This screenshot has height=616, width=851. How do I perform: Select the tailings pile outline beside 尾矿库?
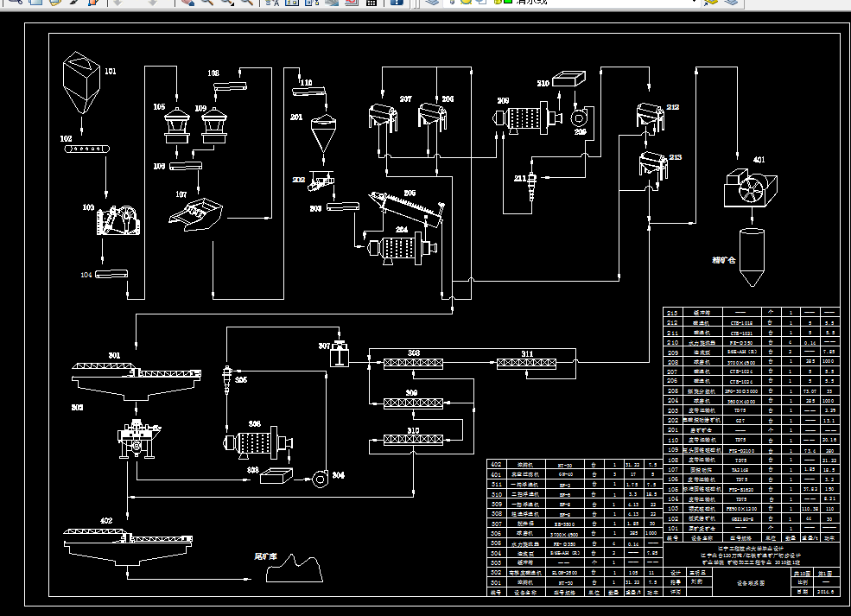[294, 568]
